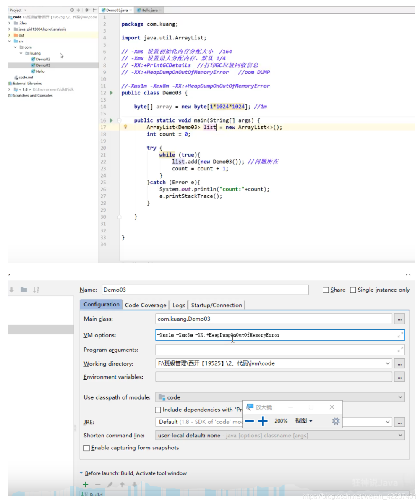Click the add (+) before-launch task icon
The height and width of the screenshot is (504, 420).
(x=86, y=485)
